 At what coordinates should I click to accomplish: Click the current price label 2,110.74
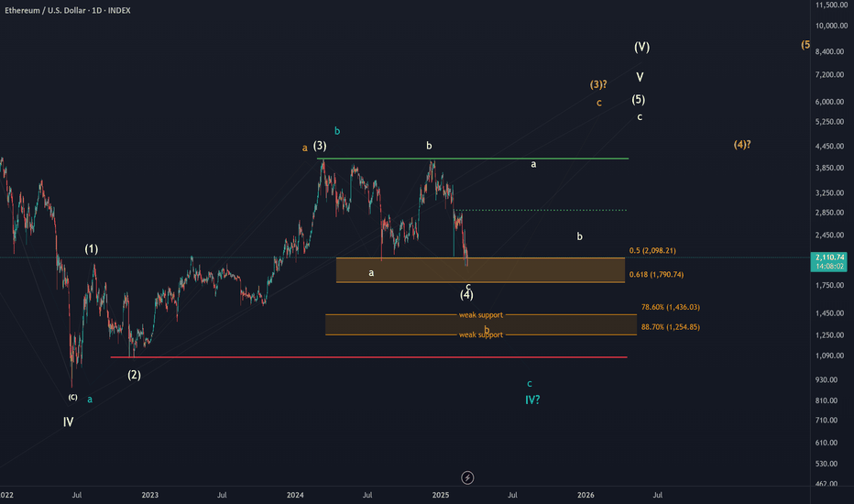click(831, 257)
